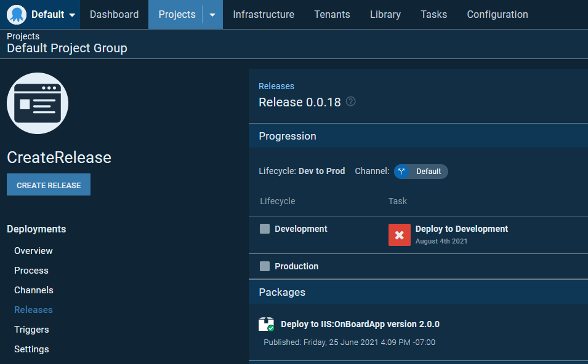Click the Octopus Deploy logo icon
This screenshot has width=588, height=364.
coord(16,14)
